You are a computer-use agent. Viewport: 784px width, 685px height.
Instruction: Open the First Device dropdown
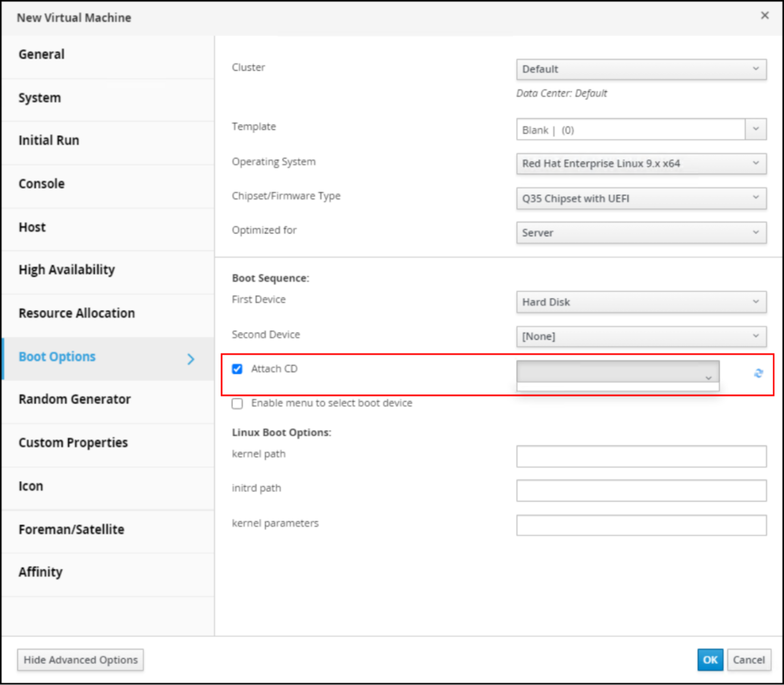click(641, 302)
